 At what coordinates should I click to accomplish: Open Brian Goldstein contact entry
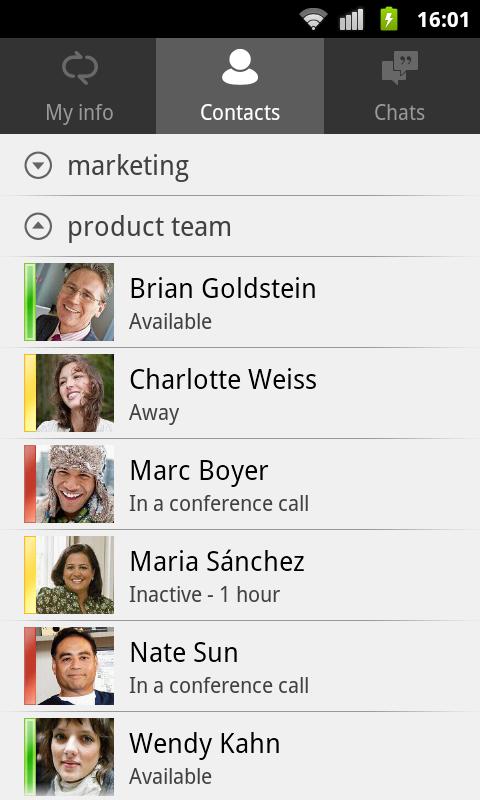[240, 302]
